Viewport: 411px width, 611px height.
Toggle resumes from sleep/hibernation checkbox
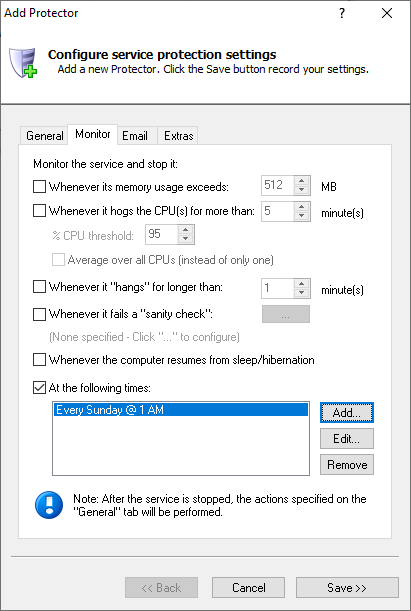coord(39,359)
